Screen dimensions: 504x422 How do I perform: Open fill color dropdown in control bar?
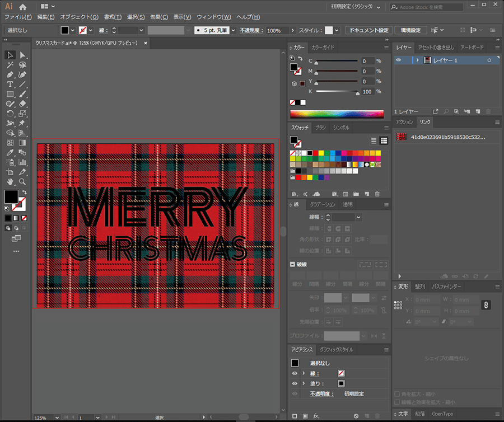tap(73, 30)
